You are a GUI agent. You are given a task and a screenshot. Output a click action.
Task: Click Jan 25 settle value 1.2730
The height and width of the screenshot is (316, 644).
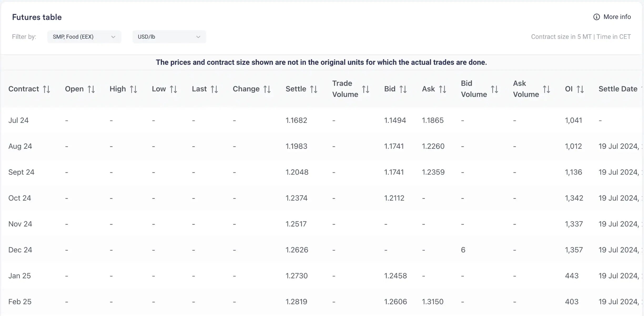[x=297, y=276]
